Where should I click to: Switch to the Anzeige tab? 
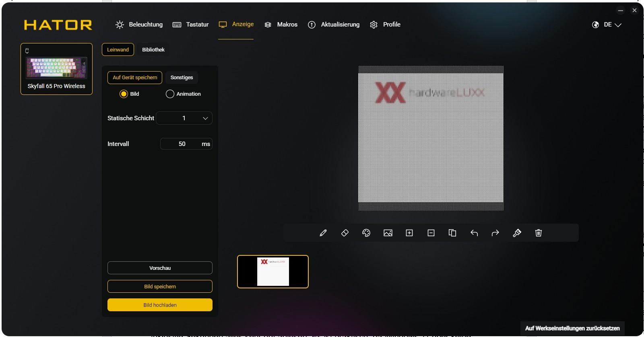coord(236,25)
